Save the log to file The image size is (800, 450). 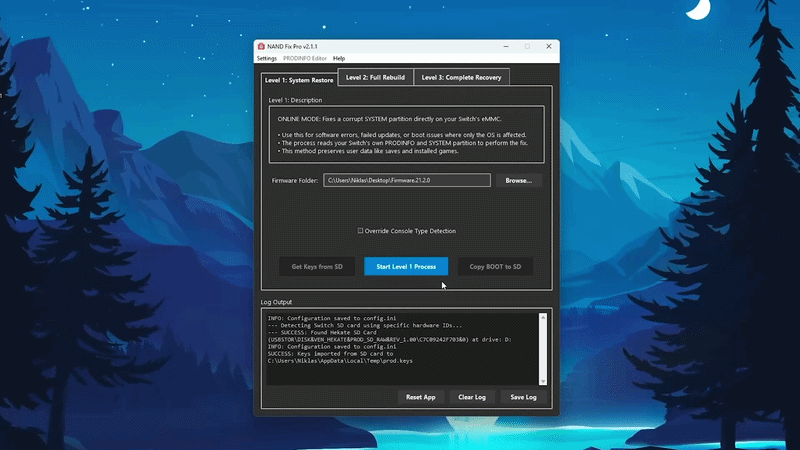tap(523, 397)
